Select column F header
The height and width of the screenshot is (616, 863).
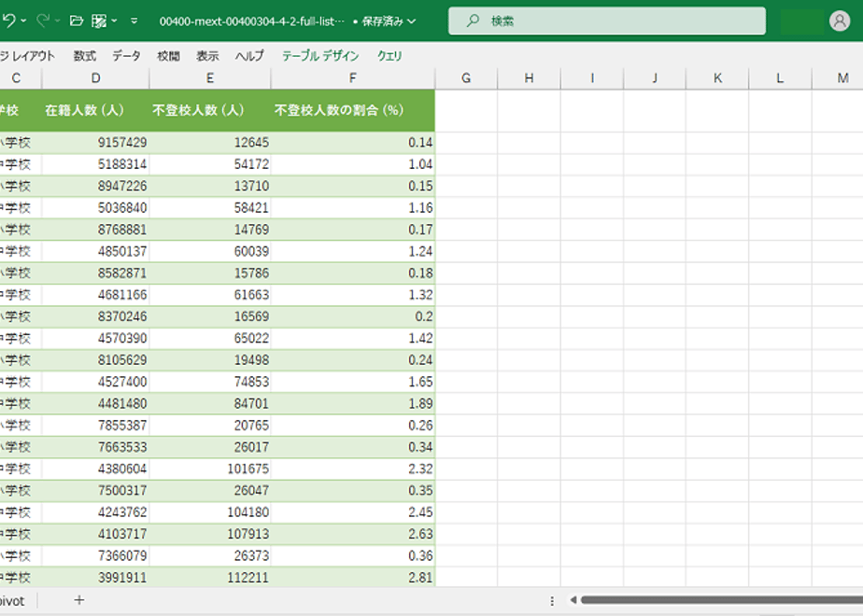pos(353,78)
